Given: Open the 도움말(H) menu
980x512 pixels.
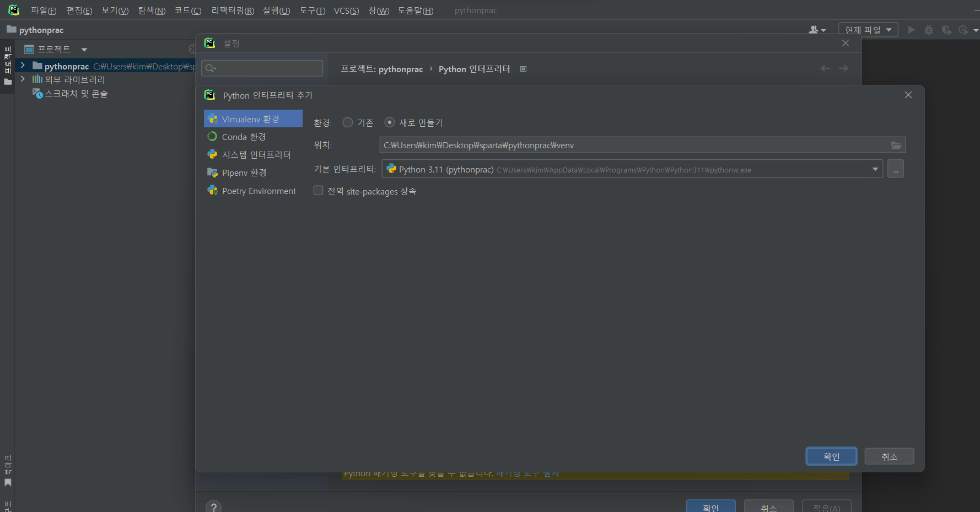Looking at the screenshot, I should point(415,10).
